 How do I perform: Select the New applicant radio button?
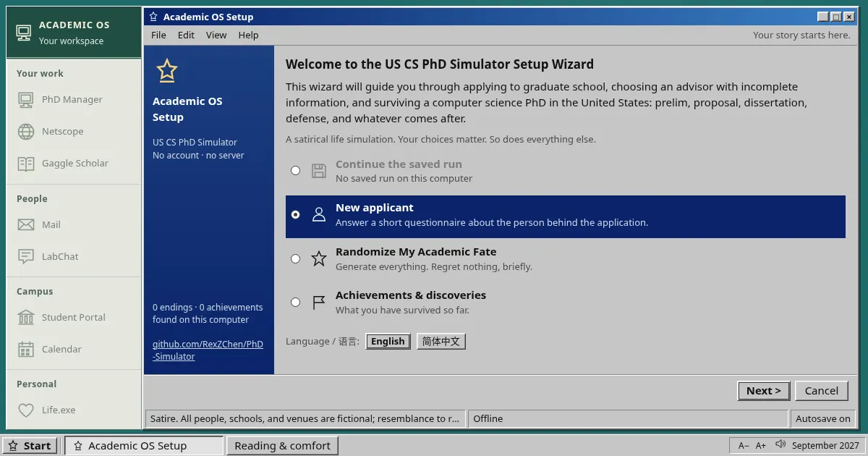click(x=295, y=215)
